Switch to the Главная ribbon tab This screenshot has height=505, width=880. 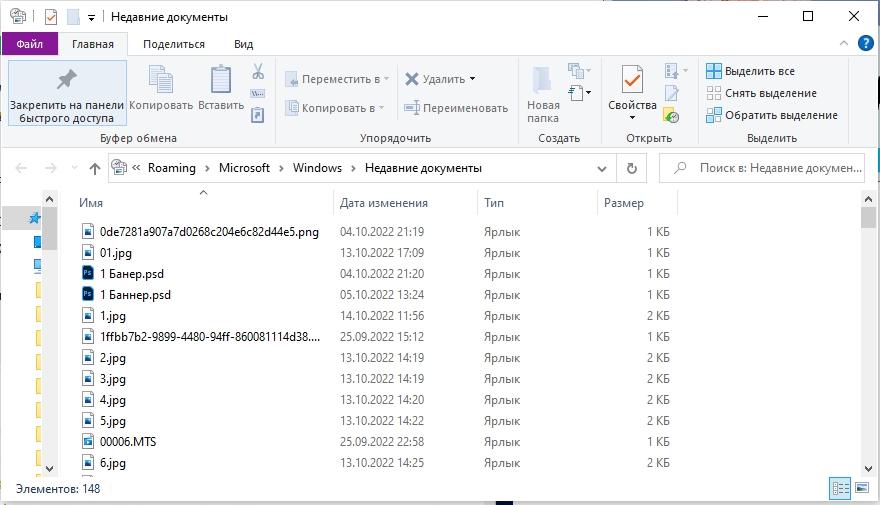click(93, 44)
